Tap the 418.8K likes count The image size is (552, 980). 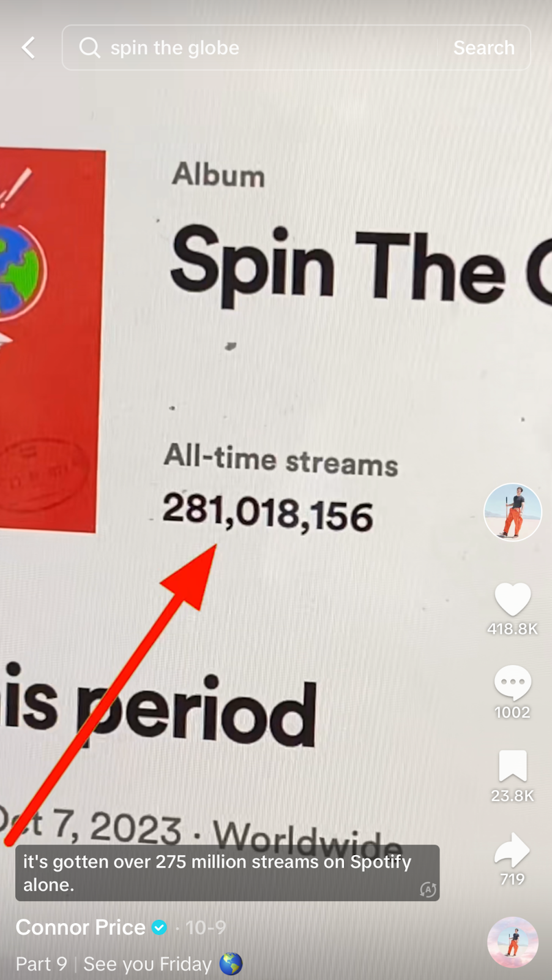pos(512,629)
